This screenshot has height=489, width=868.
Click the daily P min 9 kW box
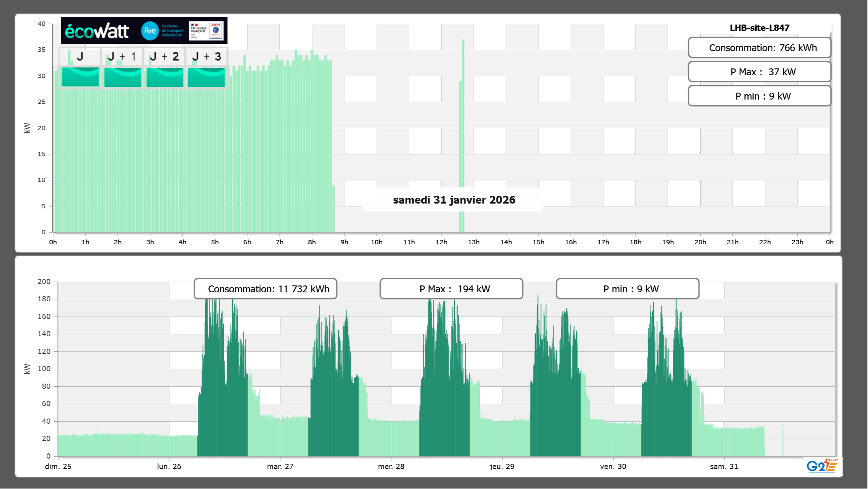[x=759, y=96]
